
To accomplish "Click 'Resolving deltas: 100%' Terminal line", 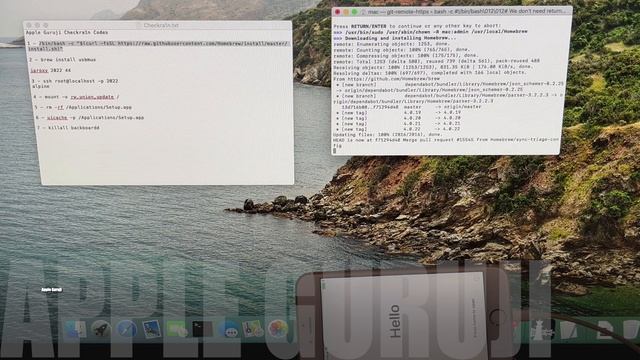I will pyautogui.click(x=430, y=72).
